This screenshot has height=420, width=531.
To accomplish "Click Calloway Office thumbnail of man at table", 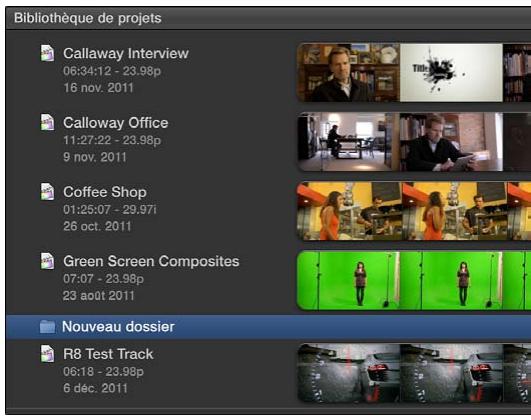I will (x=348, y=142).
